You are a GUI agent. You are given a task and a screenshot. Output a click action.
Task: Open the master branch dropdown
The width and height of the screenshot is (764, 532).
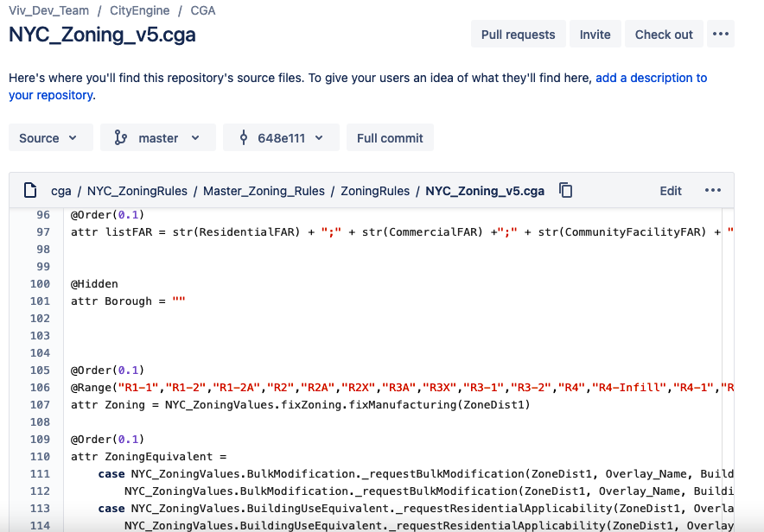pos(158,137)
